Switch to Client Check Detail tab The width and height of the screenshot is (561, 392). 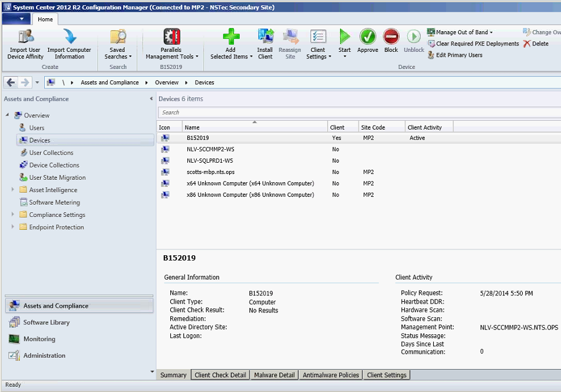click(x=220, y=375)
